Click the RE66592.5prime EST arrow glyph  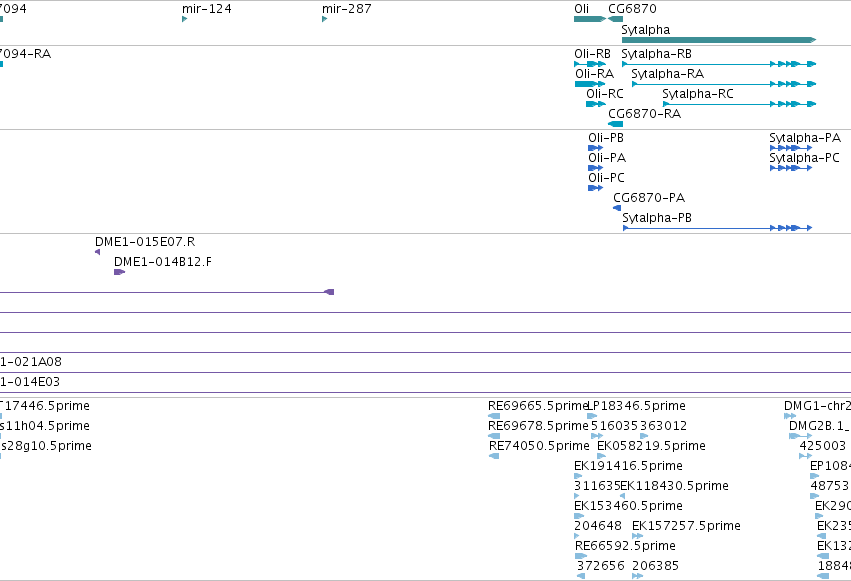(x=581, y=557)
